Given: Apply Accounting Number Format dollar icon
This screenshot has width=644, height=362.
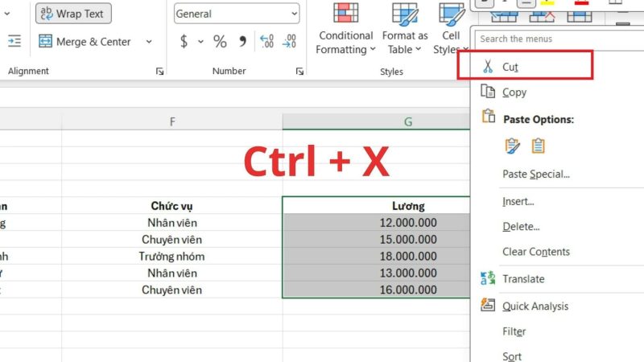Looking at the screenshot, I should click(184, 42).
